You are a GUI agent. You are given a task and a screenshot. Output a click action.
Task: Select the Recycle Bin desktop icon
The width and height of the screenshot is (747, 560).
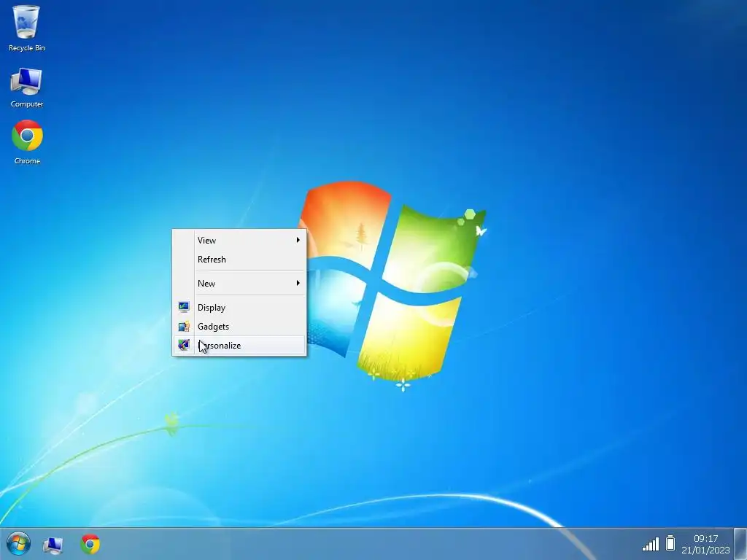pos(27,28)
